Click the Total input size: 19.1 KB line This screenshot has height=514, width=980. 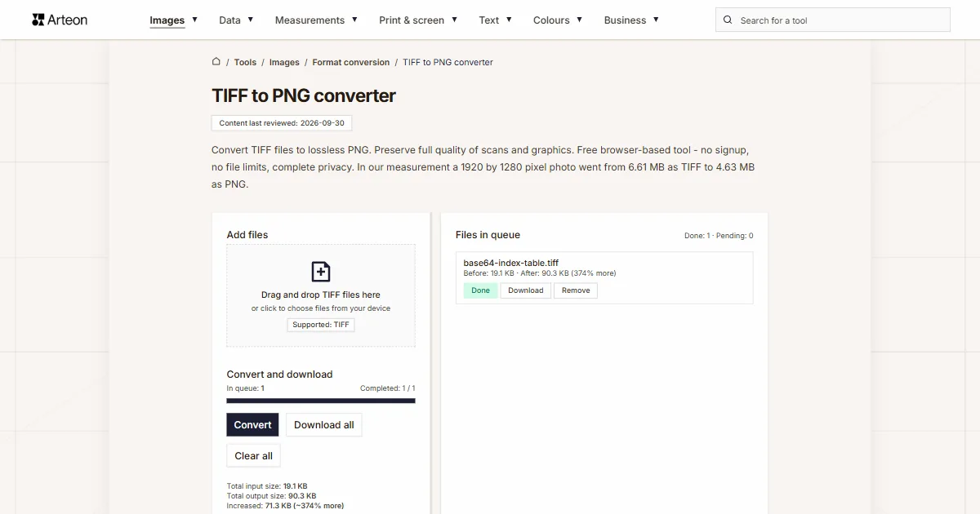[267, 486]
